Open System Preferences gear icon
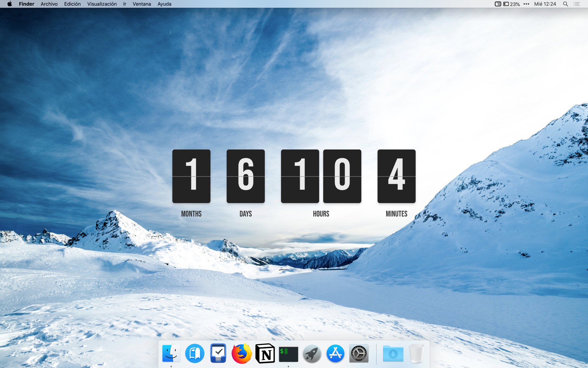The image size is (588, 368). tap(359, 353)
